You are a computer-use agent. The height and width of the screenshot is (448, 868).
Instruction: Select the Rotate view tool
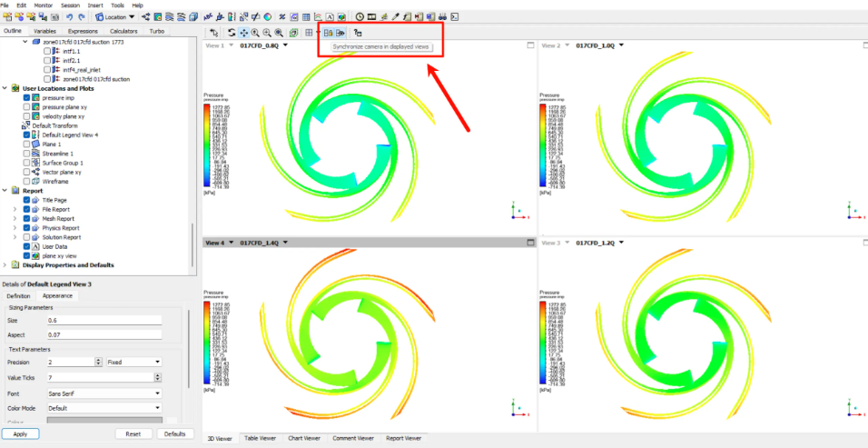pyautogui.click(x=231, y=33)
